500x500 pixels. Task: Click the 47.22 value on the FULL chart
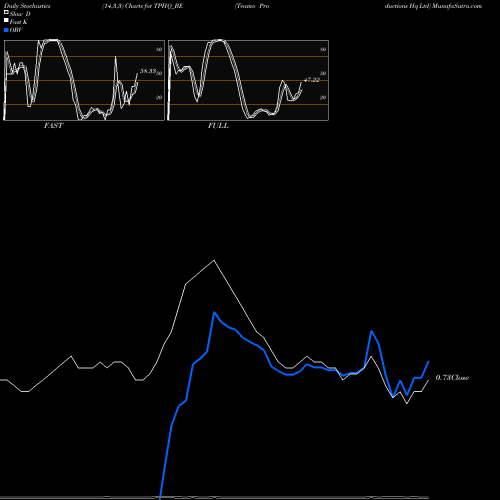(312, 80)
